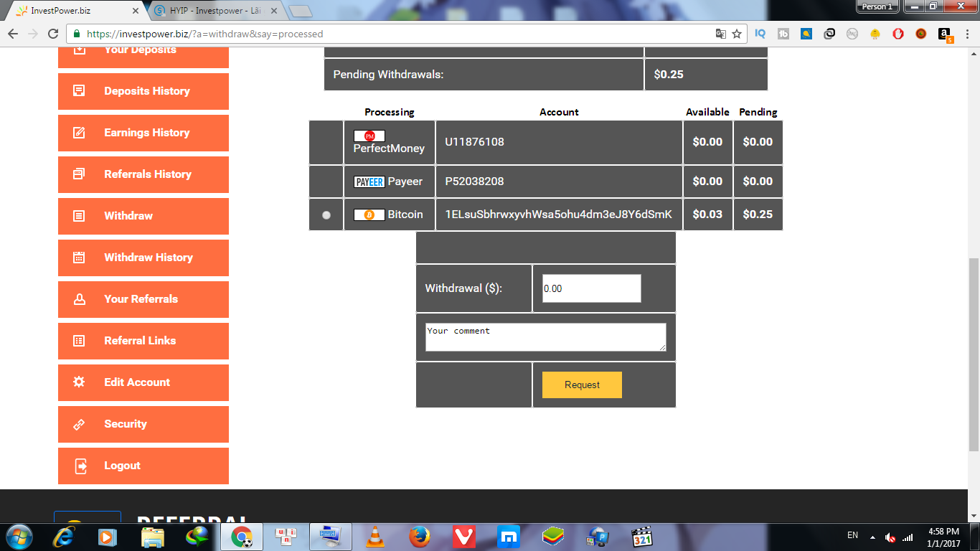This screenshot has height=551, width=980.
Task: Submit the withdrawal with Request button
Action: tap(582, 385)
